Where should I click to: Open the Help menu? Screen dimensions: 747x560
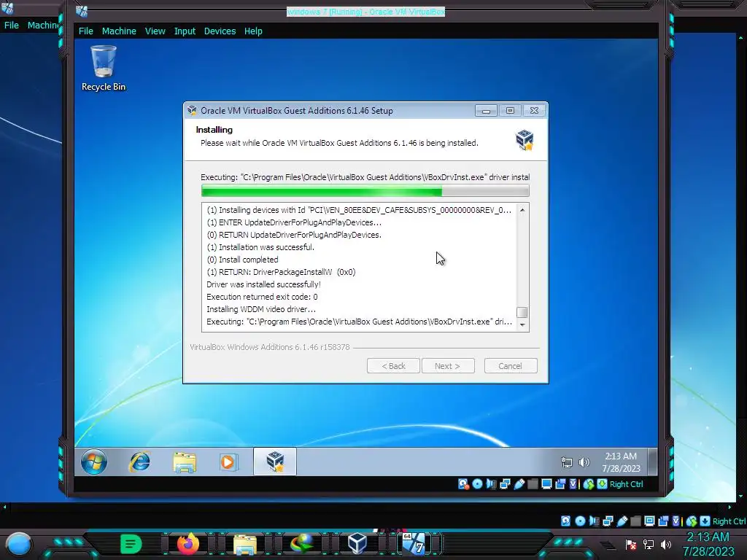[x=253, y=31]
